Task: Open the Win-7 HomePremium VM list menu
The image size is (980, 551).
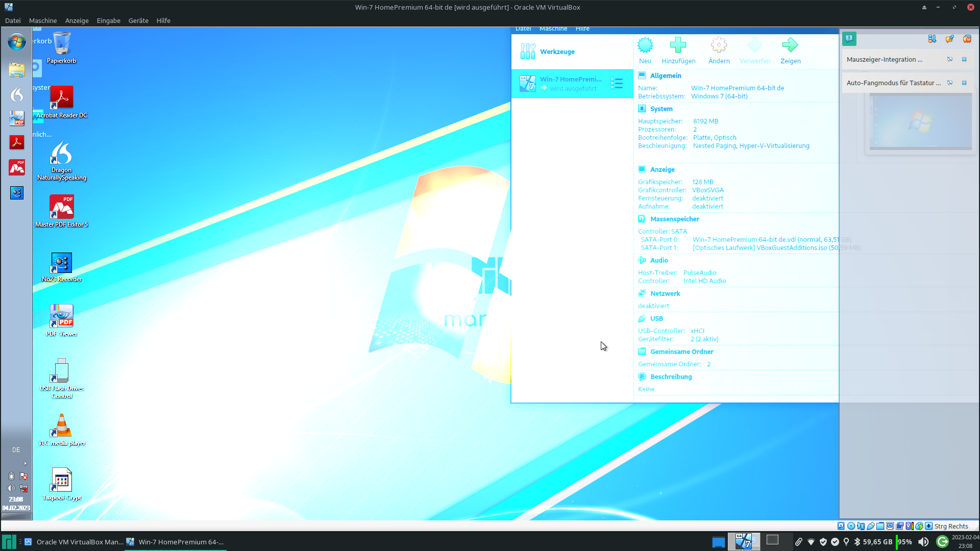Action: click(617, 83)
